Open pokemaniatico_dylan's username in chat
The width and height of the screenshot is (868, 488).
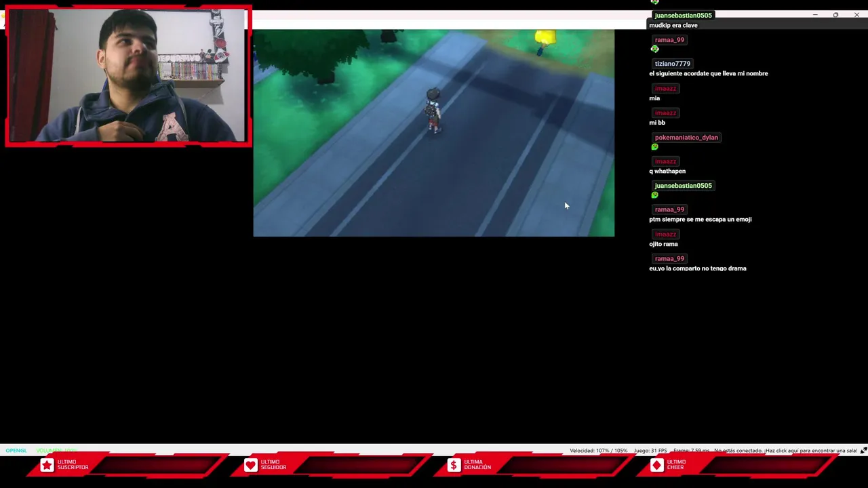pyautogui.click(x=686, y=138)
